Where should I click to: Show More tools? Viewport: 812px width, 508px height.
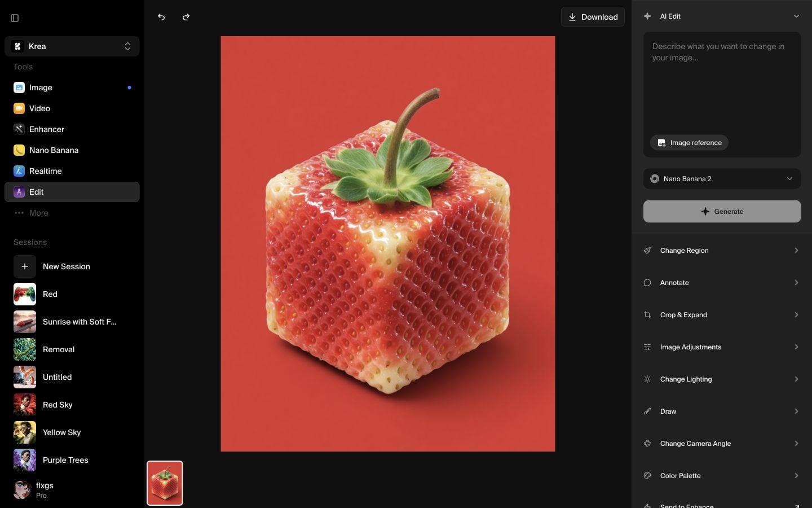(x=72, y=213)
